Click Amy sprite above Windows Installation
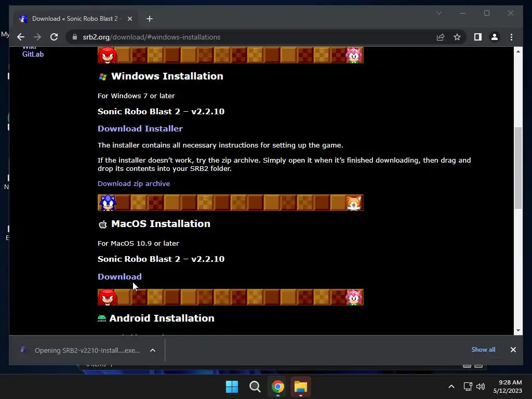The width and height of the screenshot is (532, 399). (354, 55)
